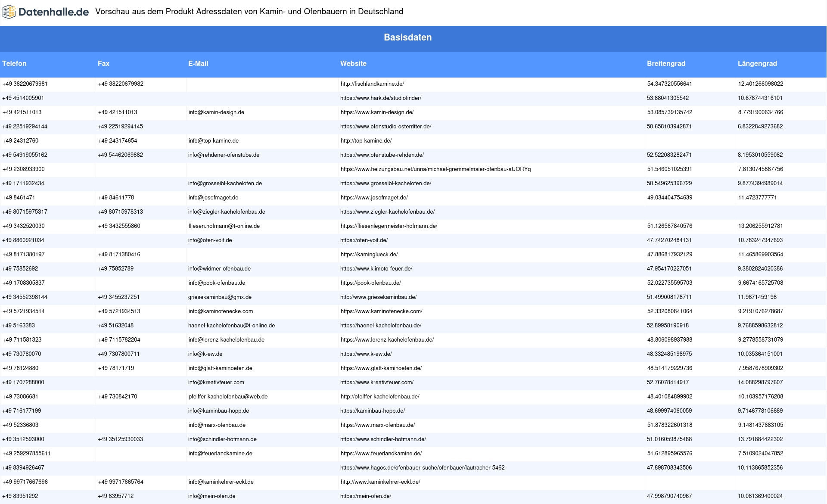Select email griesekaminbau@gmx.de
827x504 pixels.
point(220,297)
